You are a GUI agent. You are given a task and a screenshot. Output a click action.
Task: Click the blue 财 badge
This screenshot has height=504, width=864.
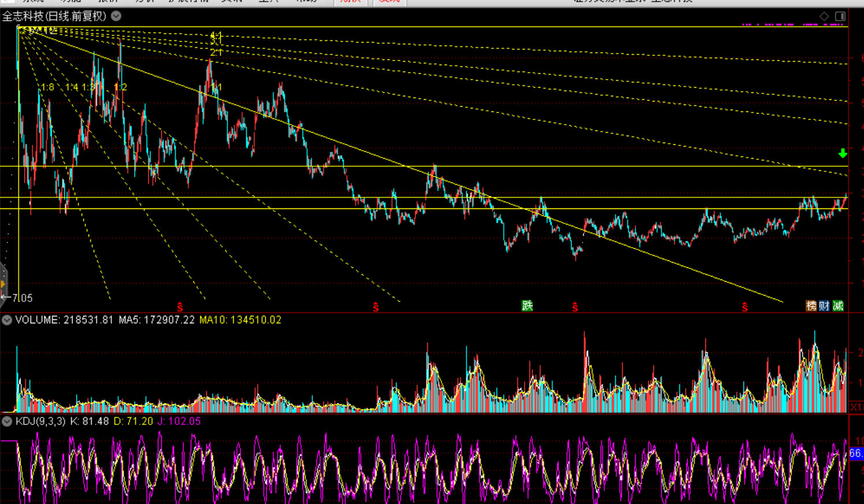pos(824,305)
